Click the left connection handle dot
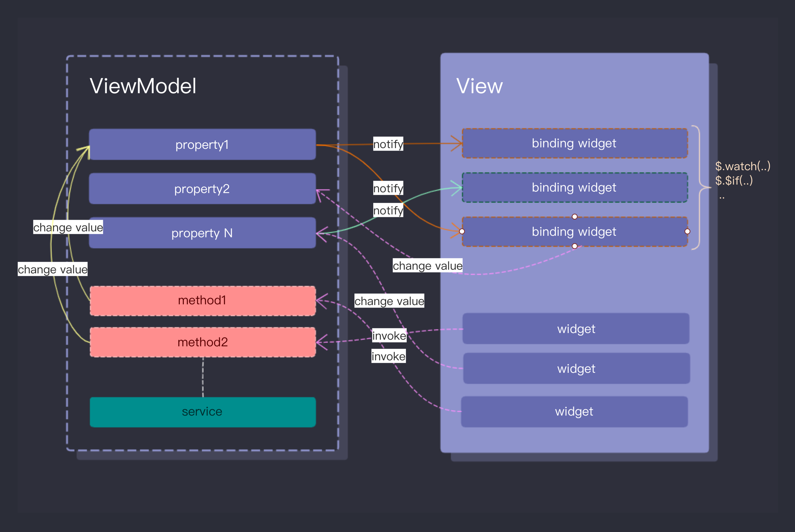This screenshot has height=532, width=795. (462, 231)
